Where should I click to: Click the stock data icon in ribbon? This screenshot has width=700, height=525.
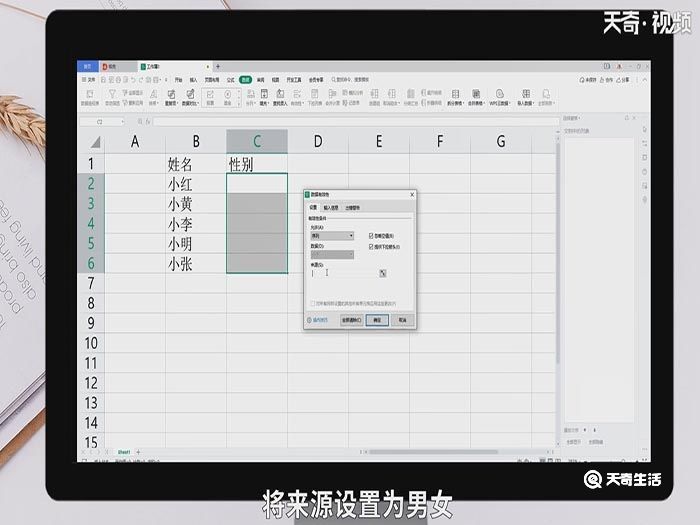210,94
